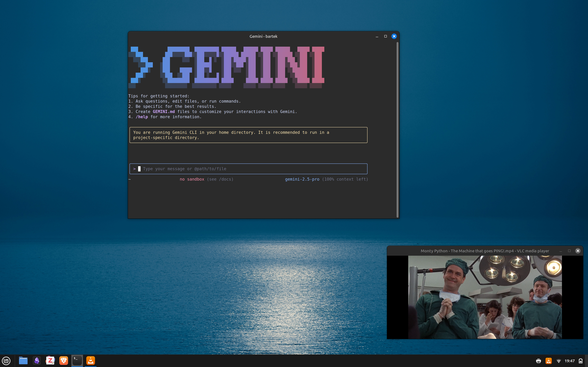The image size is (588, 367).
Task: Click the Monty Python video frame
Action: tap(485, 297)
